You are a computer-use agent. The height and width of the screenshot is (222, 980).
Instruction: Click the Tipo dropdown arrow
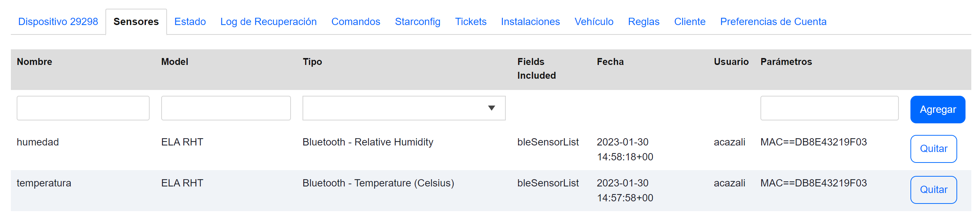pyautogui.click(x=491, y=108)
